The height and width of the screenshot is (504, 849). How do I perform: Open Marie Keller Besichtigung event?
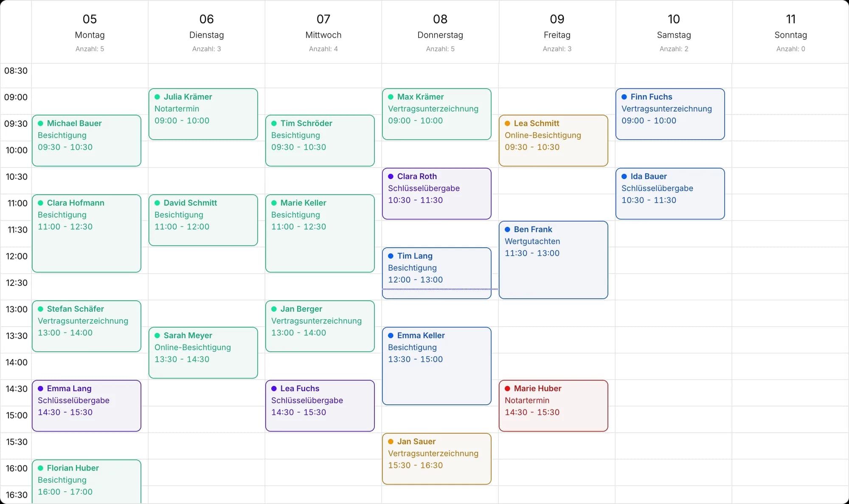[320, 233]
